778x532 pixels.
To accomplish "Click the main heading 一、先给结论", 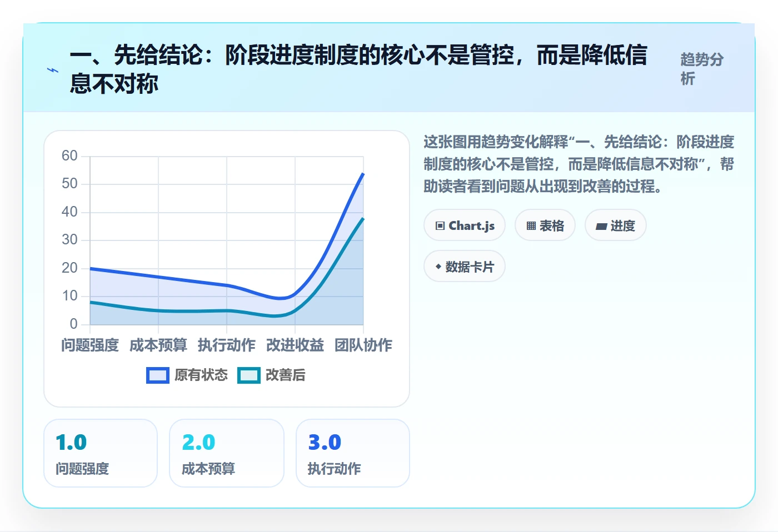I will [358, 69].
